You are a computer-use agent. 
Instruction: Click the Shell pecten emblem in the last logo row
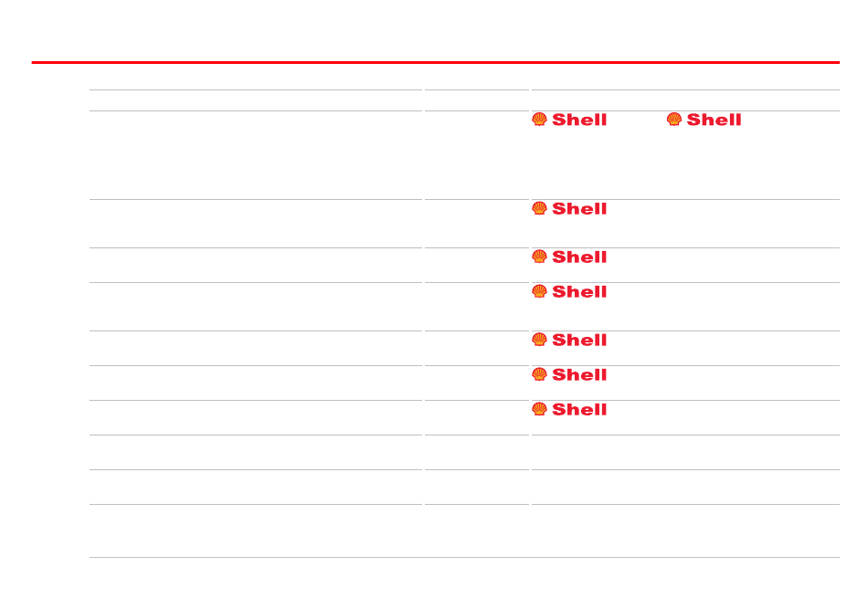539,409
